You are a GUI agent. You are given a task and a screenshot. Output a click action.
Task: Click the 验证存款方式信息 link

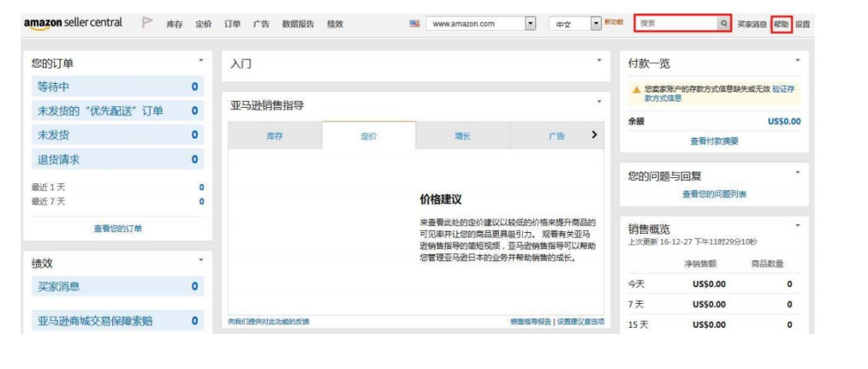(720, 93)
